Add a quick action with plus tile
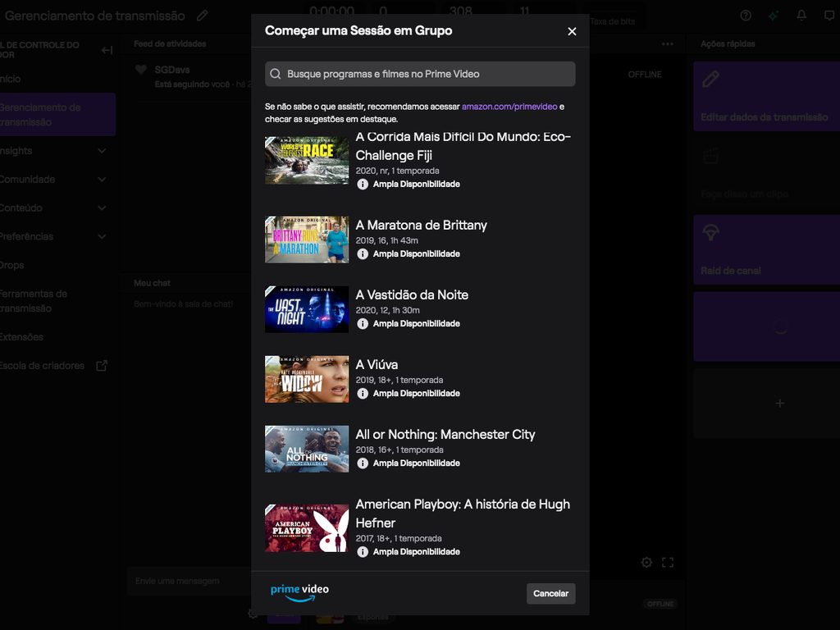The height and width of the screenshot is (630, 840). click(x=767, y=403)
